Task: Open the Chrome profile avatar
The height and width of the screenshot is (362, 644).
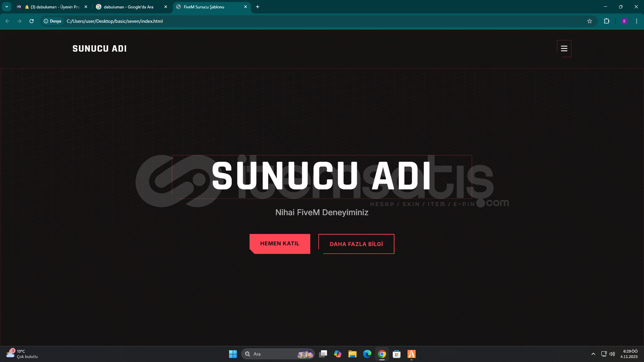Action: [x=624, y=21]
